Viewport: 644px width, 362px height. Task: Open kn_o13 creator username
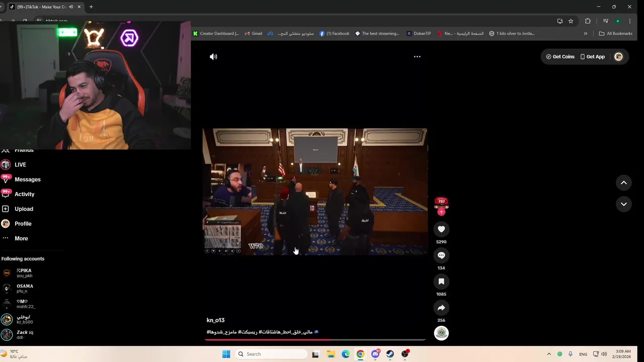point(215,320)
